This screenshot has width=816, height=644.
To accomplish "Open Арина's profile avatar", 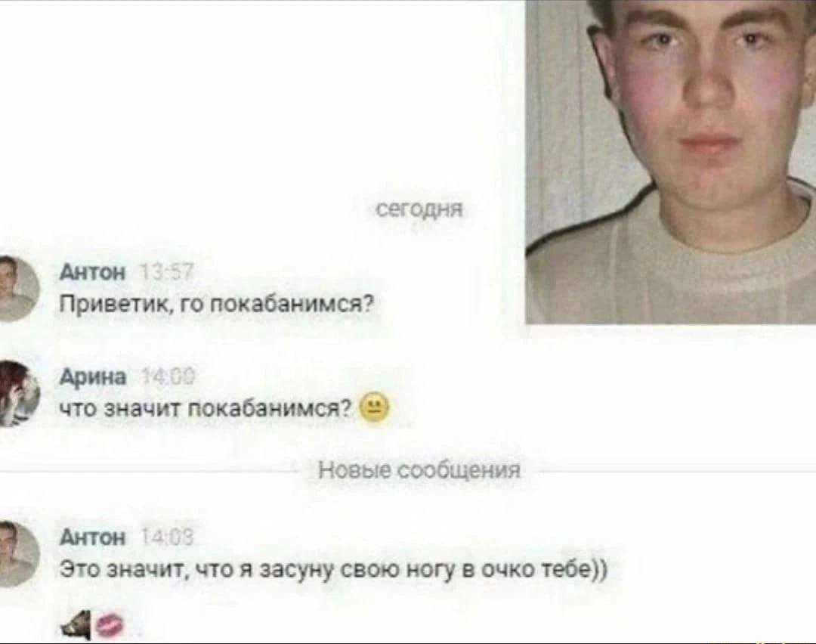I will pos(18,393).
